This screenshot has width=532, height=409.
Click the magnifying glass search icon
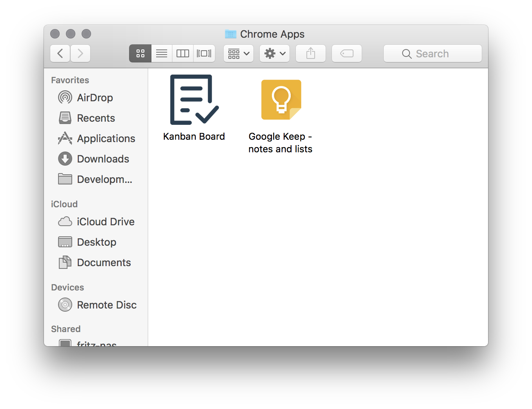407,54
